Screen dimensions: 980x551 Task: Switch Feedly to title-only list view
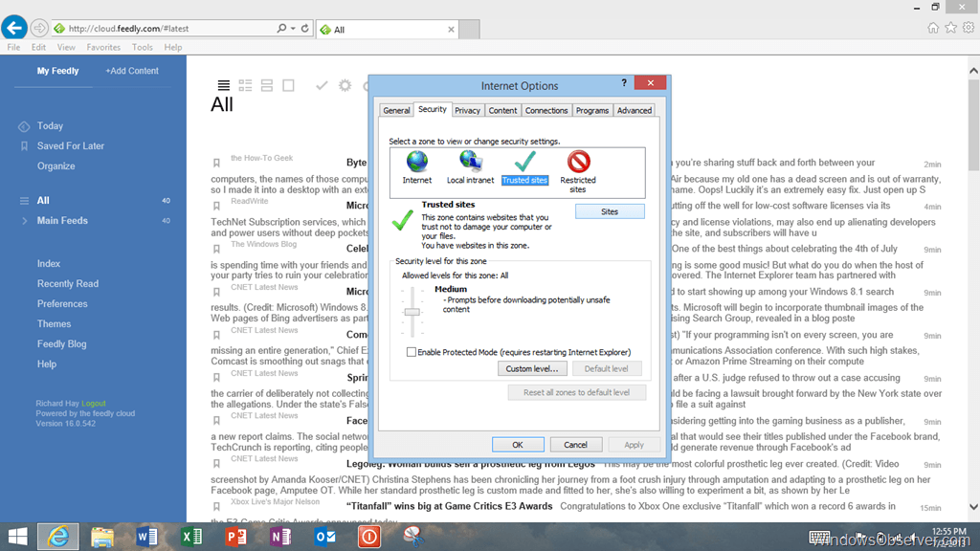(x=223, y=86)
